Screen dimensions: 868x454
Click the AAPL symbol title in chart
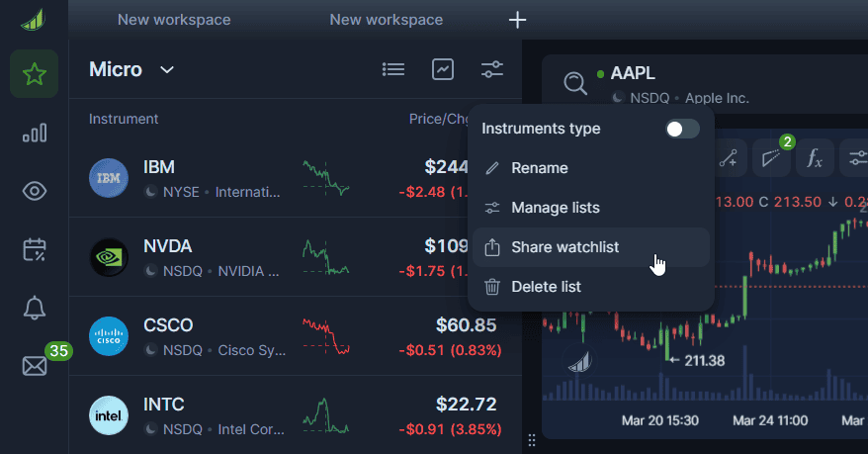pyautogui.click(x=633, y=73)
